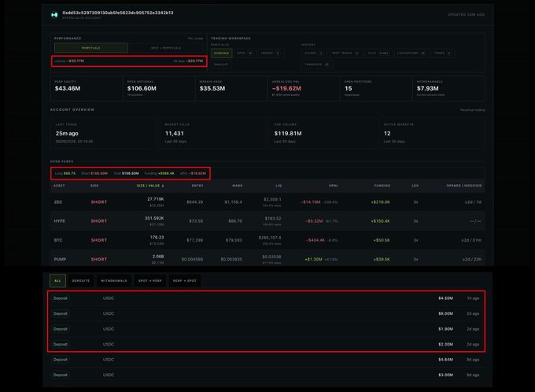Click the Deposit badge in the $4.50M row
The image size is (535, 392).
[x=61, y=298]
